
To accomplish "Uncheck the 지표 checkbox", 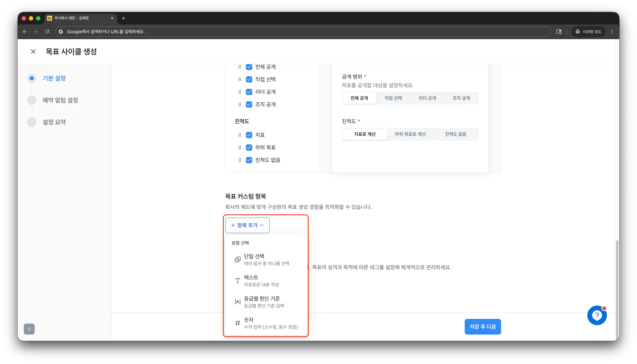I will (249, 135).
